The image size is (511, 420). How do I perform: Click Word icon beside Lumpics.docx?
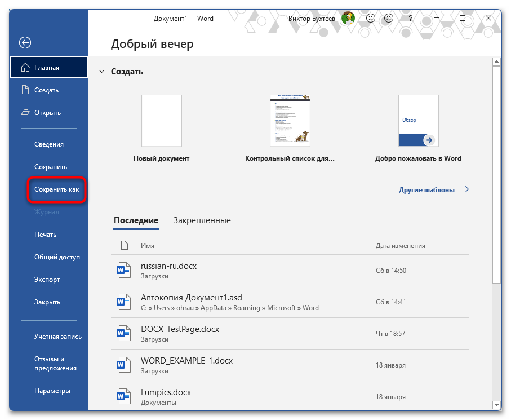coord(122,397)
